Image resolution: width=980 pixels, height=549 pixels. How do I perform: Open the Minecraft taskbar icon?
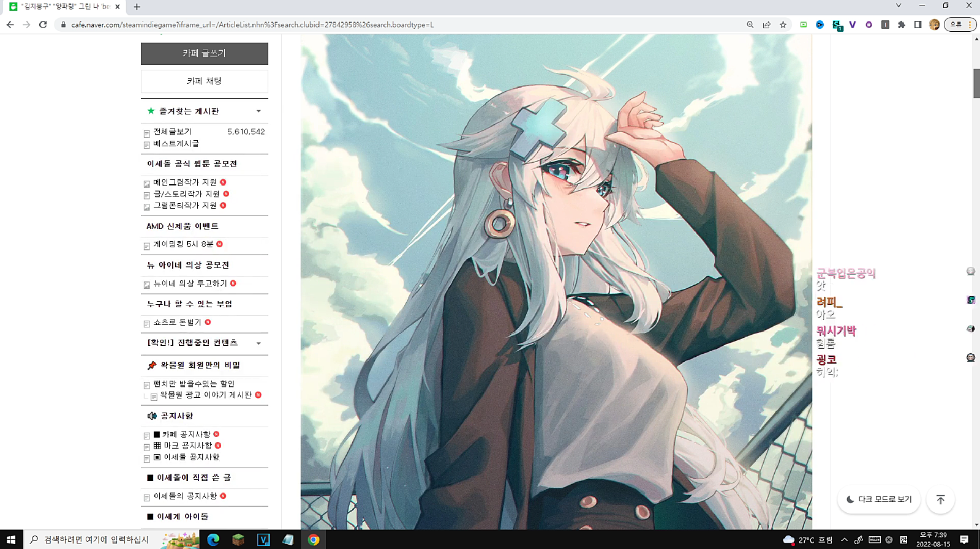pos(238,539)
